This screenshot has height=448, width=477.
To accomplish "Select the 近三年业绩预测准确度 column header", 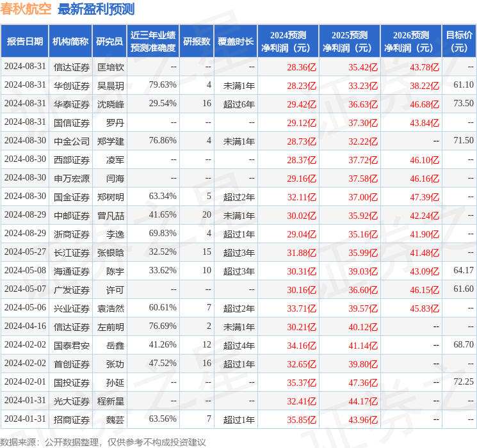I will pyautogui.click(x=153, y=42).
